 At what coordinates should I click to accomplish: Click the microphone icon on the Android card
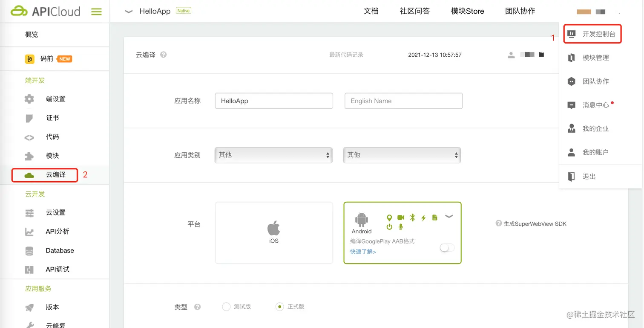pyautogui.click(x=400, y=226)
